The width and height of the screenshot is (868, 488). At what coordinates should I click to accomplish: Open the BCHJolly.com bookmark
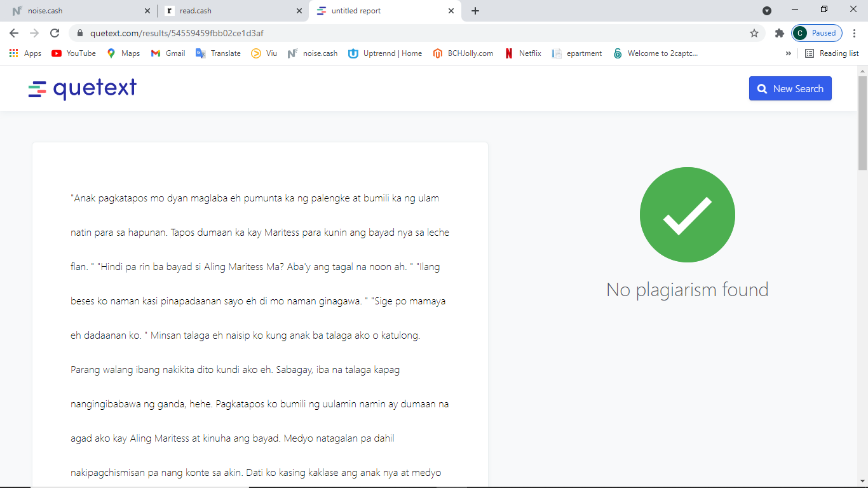[463, 53]
